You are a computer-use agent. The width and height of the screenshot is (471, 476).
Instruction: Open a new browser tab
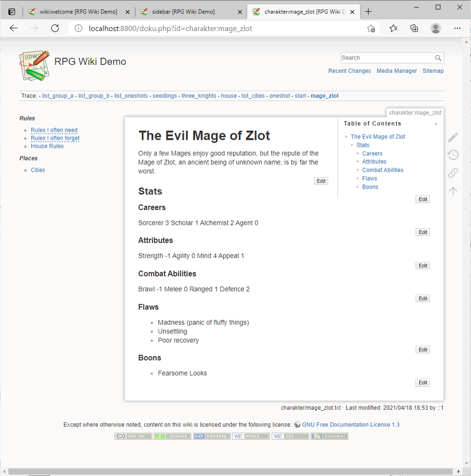coord(368,12)
